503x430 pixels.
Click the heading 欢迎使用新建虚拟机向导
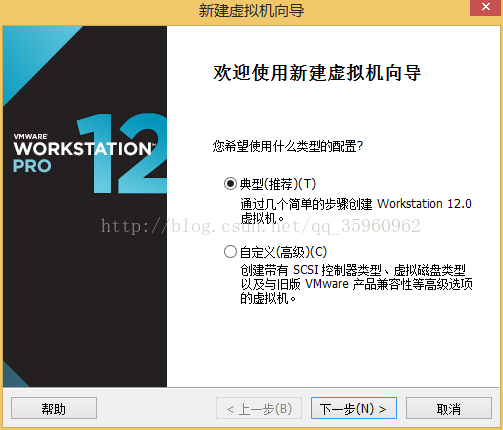[317, 73]
